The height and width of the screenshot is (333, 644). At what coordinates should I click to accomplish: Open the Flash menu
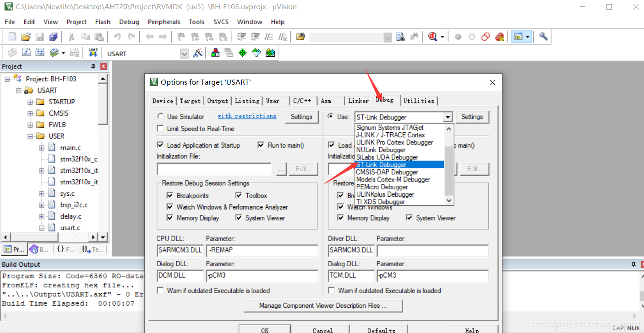pyautogui.click(x=103, y=21)
